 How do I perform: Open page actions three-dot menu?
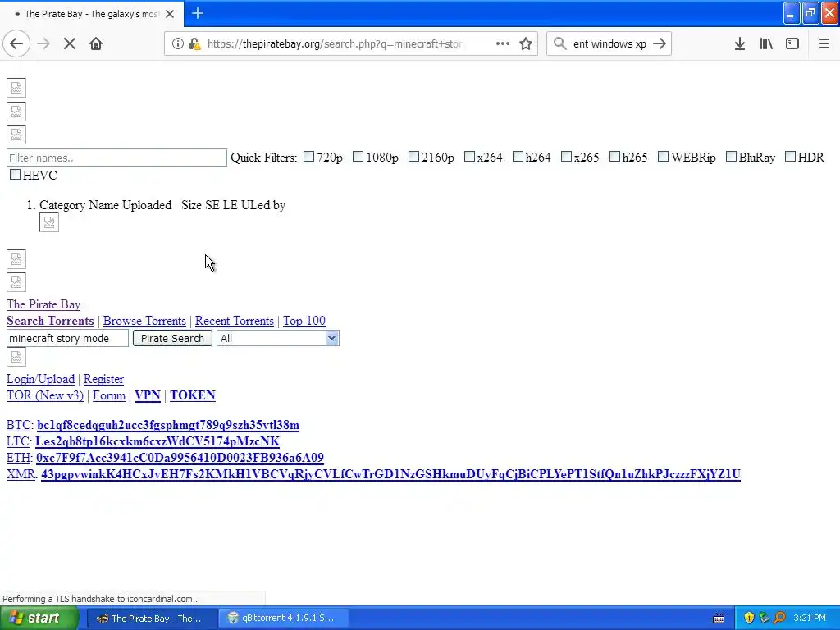tap(503, 44)
